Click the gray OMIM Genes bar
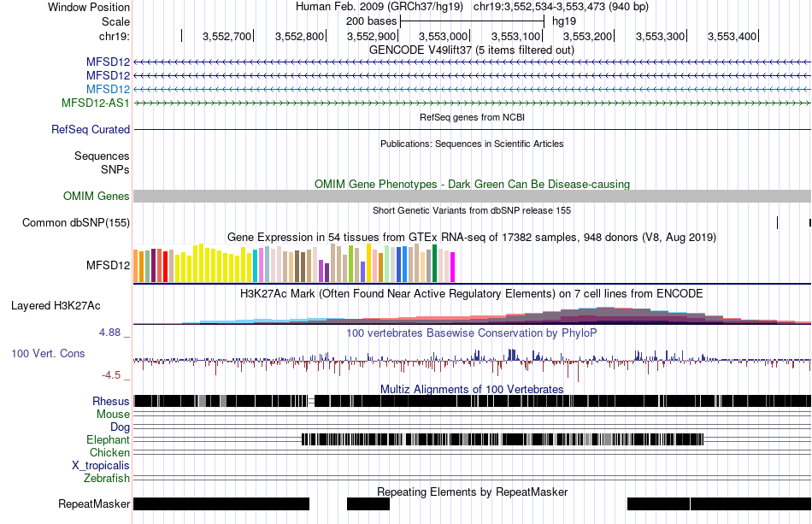 click(x=472, y=197)
